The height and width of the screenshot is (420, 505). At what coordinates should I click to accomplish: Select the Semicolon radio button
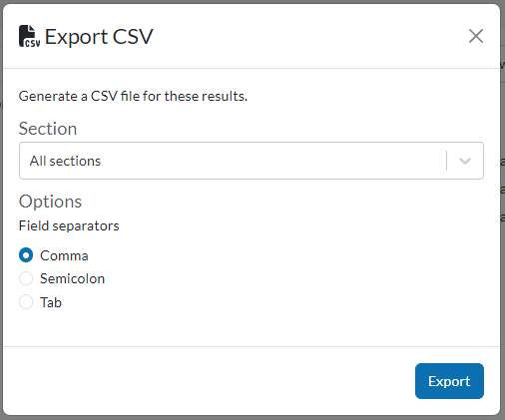pyautogui.click(x=26, y=278)
